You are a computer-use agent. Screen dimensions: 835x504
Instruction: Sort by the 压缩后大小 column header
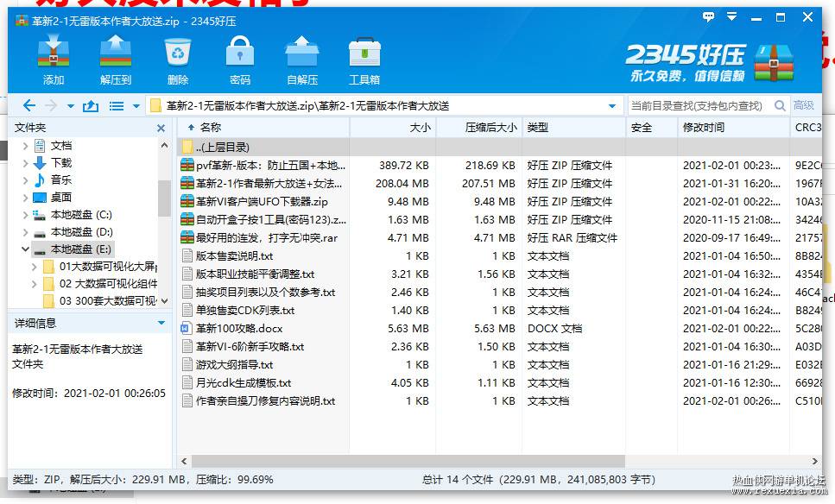(x=479, y=128)
